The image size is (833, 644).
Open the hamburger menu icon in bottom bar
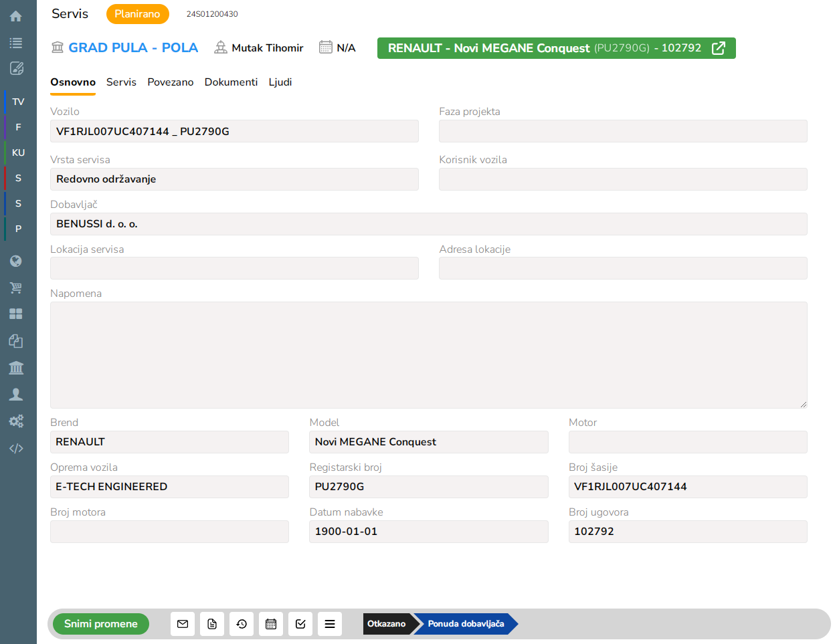click(x=330, y=624)
